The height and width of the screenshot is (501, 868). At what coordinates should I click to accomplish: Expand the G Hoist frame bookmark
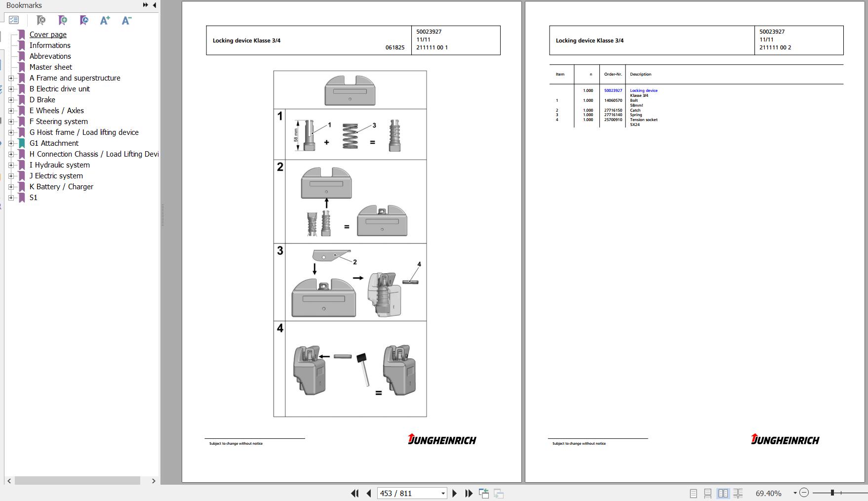tap(11, 132)
